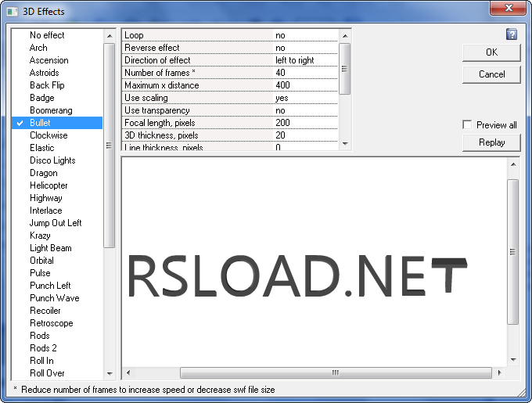Image resolution: width=532 pixels, height=403 pixels.
Task: Select the No effect list item
Action: [x=57, y=35]
